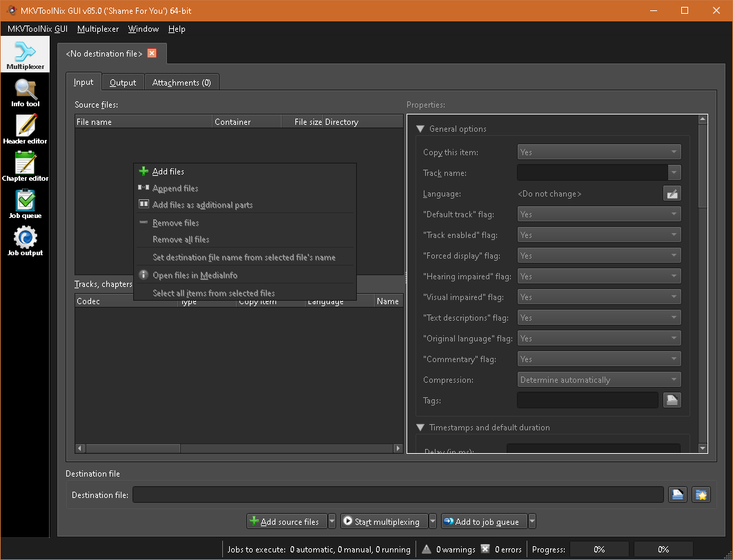Screen dimensions: 733x560
Task: Click the Add to job queue button
Action: tap(484, 521)
